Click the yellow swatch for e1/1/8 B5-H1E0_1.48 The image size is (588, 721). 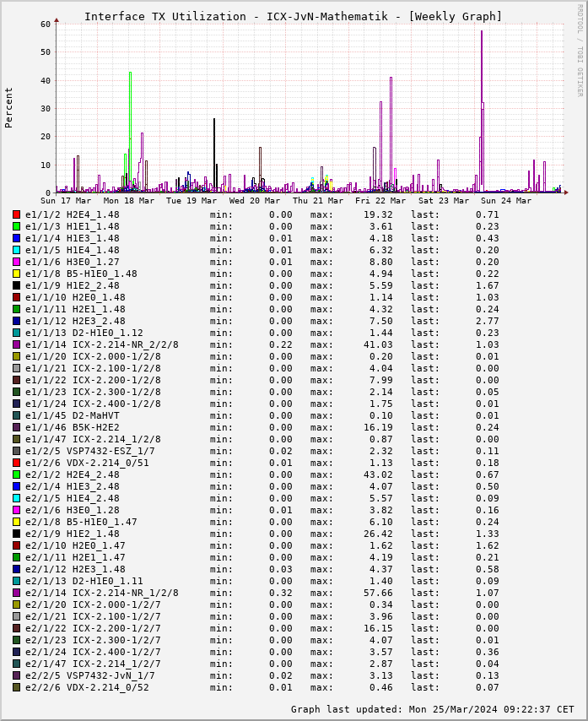coord(16,274)
